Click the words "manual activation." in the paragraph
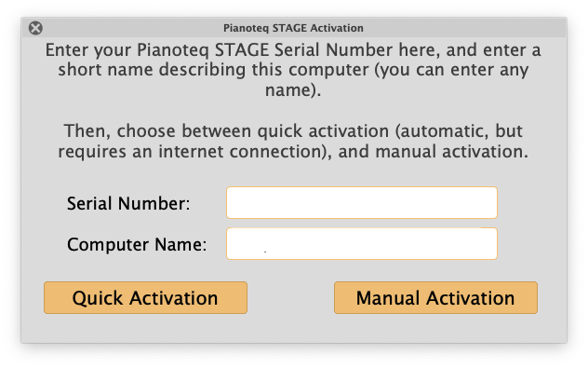Screen dimensions: 588x368 452,151
